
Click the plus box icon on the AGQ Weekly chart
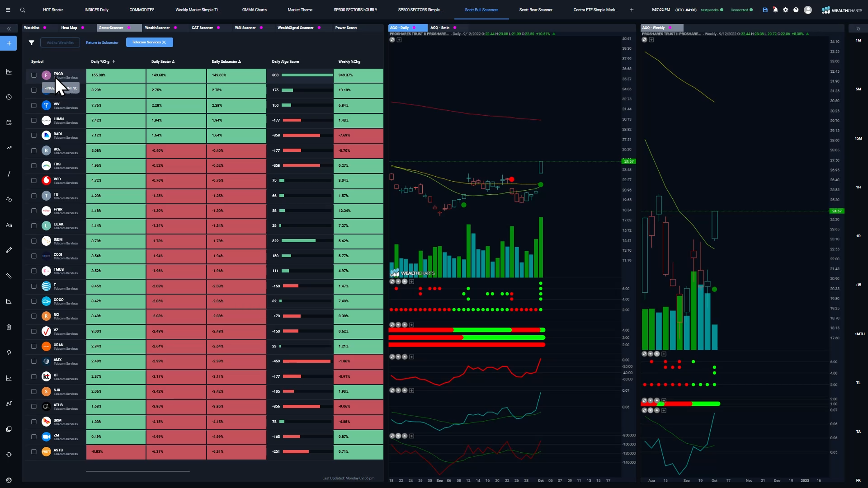pos(651,40)
